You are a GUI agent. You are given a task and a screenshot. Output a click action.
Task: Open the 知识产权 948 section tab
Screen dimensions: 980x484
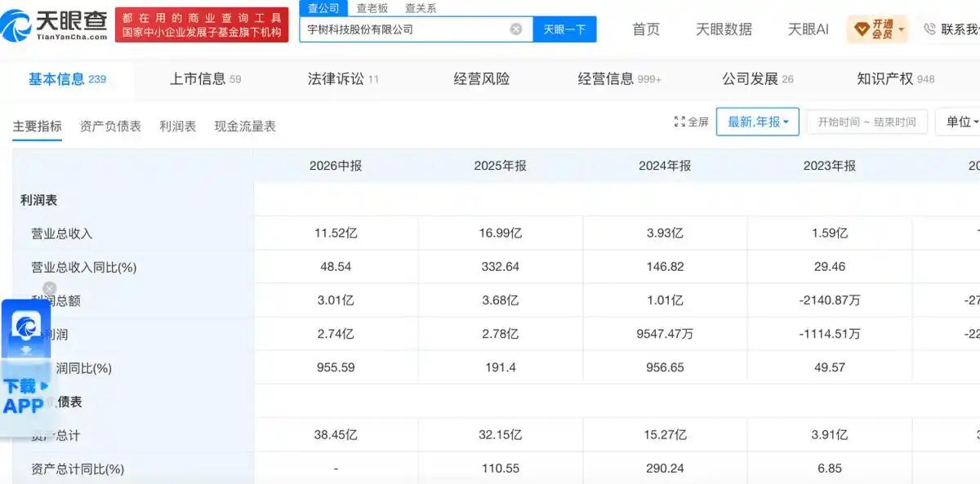coord(896,79)
